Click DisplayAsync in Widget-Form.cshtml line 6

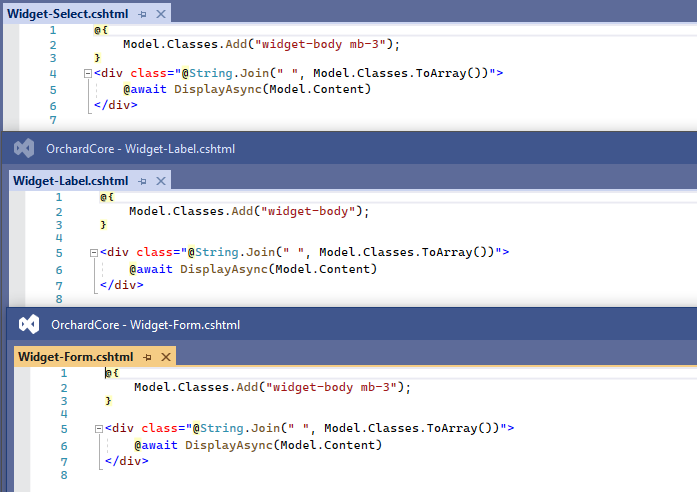tap(229, 445)
